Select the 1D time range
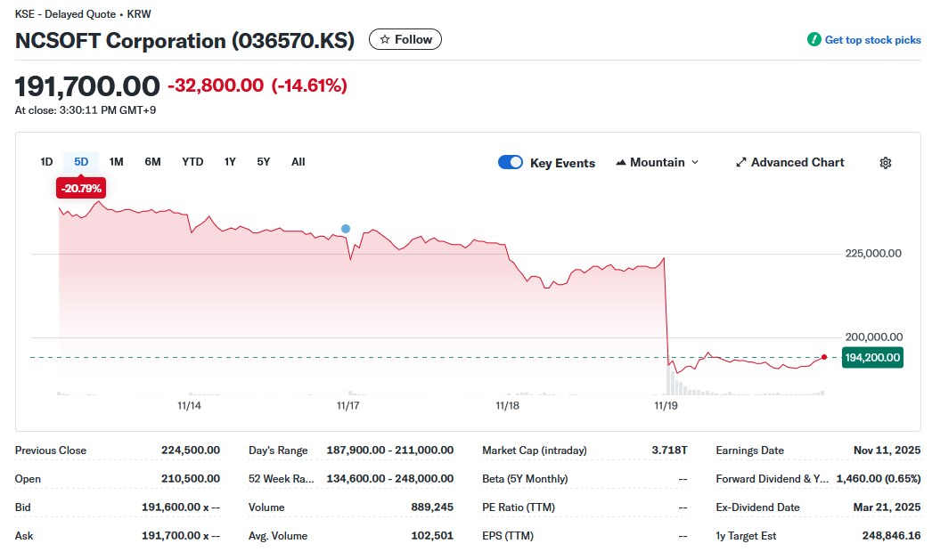Viewport: 932px width, 560px height. 46,161
